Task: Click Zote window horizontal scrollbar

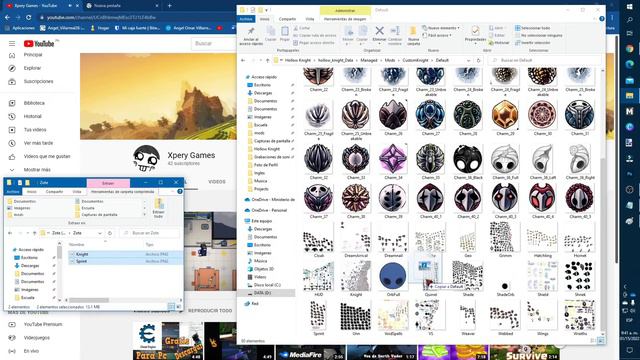Action: [90, 300]
